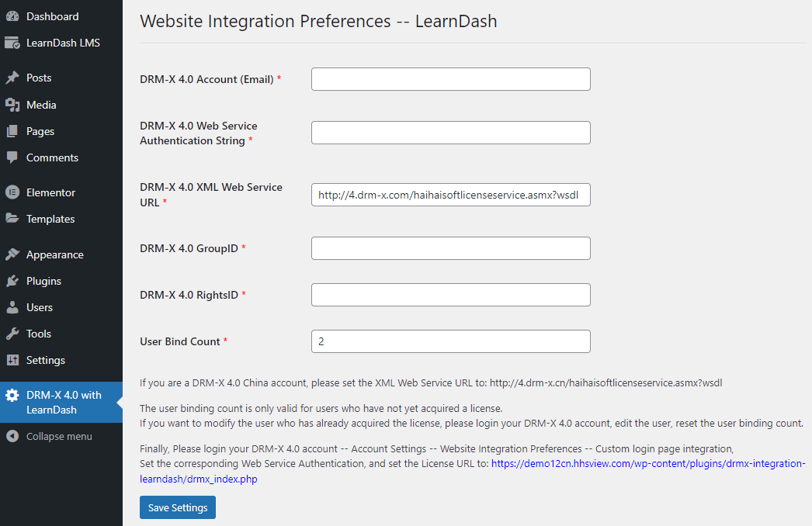
Task: Click the DRM-X 4.0 Account email field
Action: 450,78
